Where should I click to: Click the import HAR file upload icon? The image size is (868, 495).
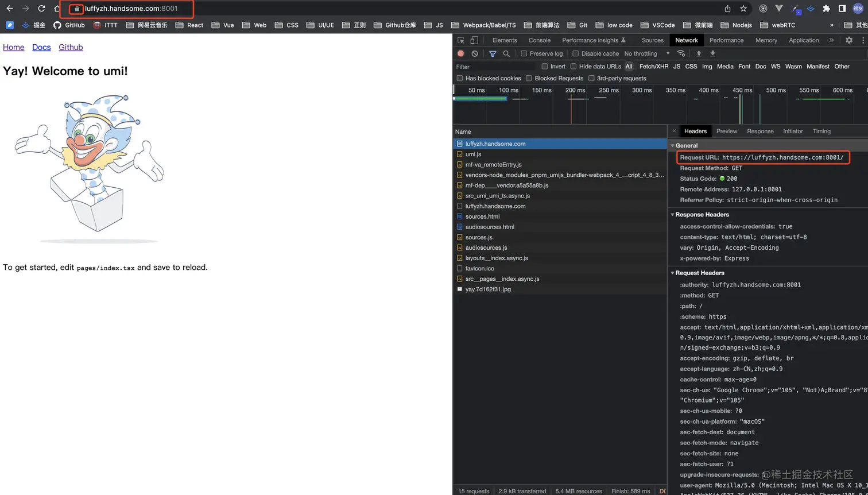[699, 53]
